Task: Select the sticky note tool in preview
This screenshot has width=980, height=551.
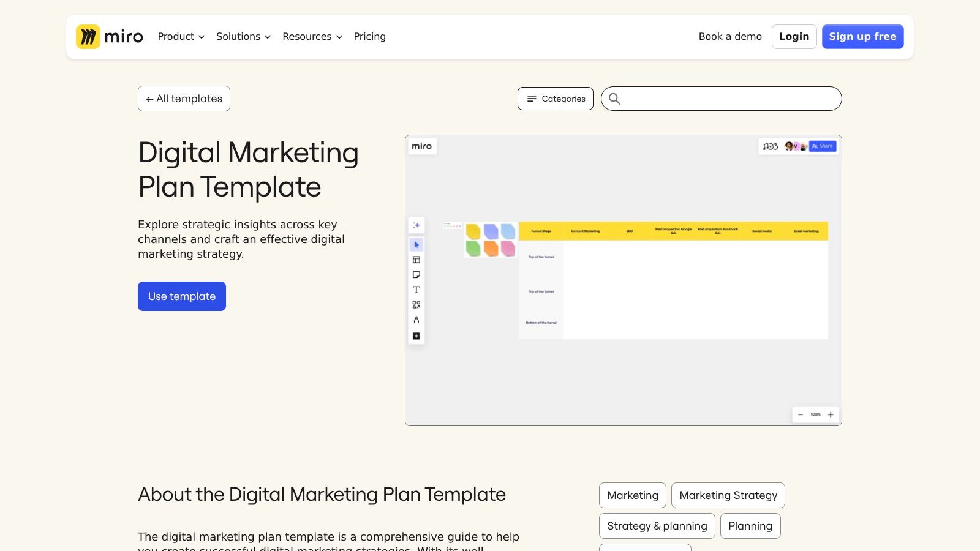Action: pos(417,275)
